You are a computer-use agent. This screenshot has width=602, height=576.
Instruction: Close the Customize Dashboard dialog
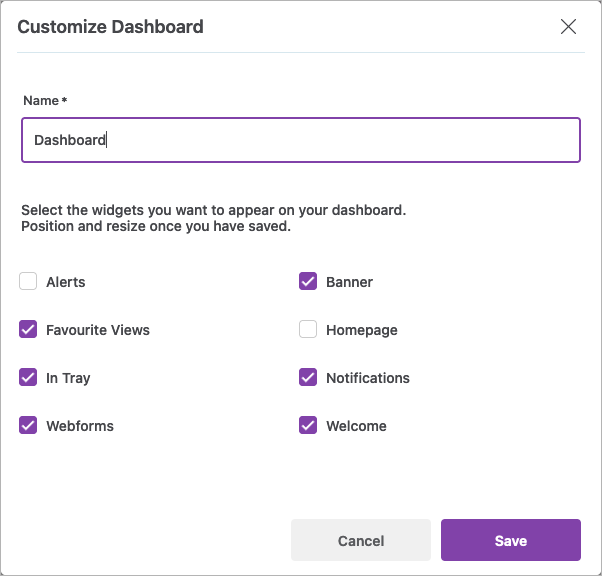(x=568, y=27)
